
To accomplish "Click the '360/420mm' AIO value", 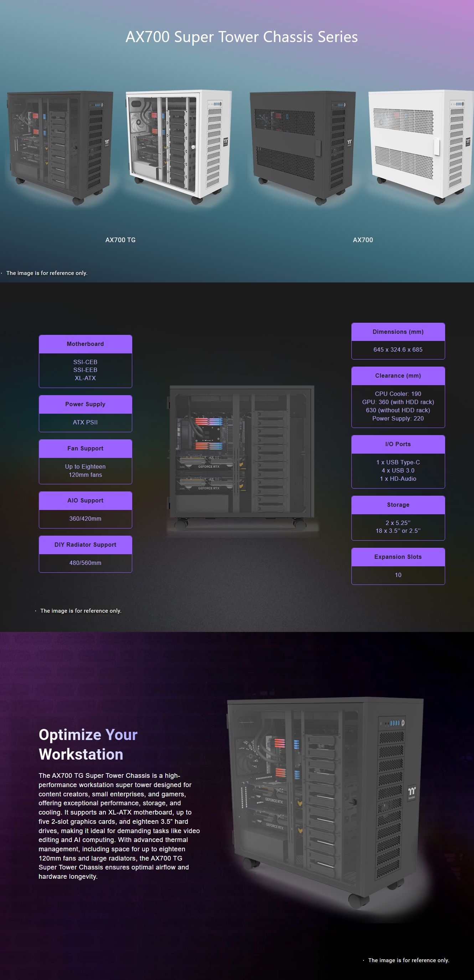I will (x=86, y=519).
